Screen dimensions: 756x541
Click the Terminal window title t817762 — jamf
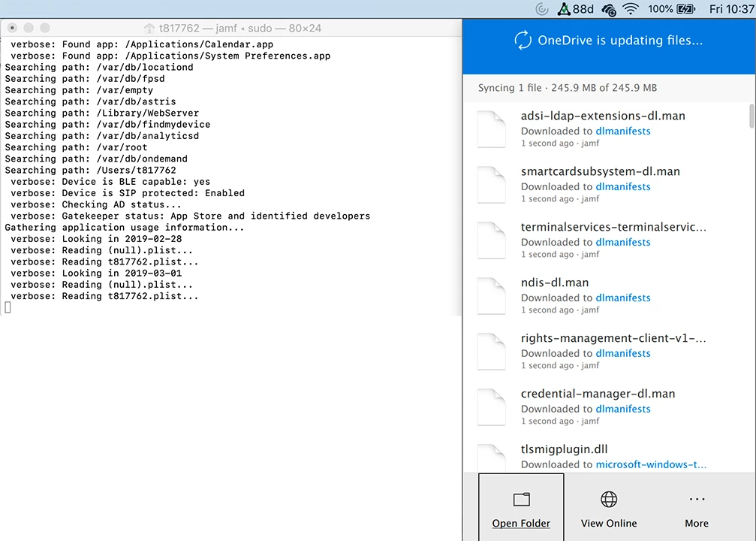click(x=240, y=28)
